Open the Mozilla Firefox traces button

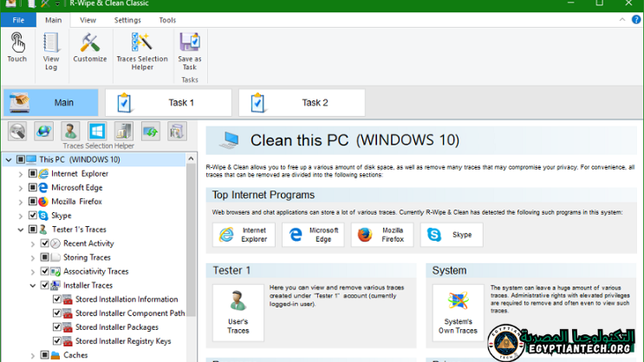click(x=382, y=235)
